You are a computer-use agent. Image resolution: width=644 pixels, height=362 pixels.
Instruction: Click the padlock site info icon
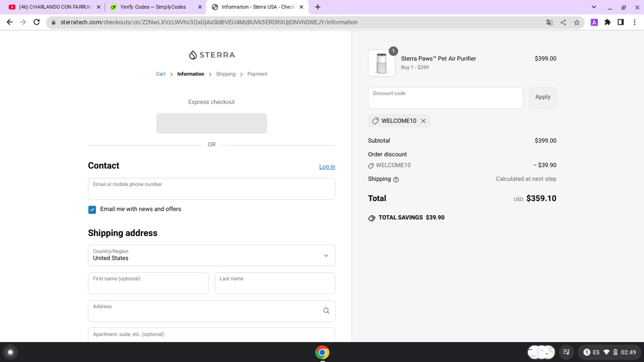[x=54, y=22]
